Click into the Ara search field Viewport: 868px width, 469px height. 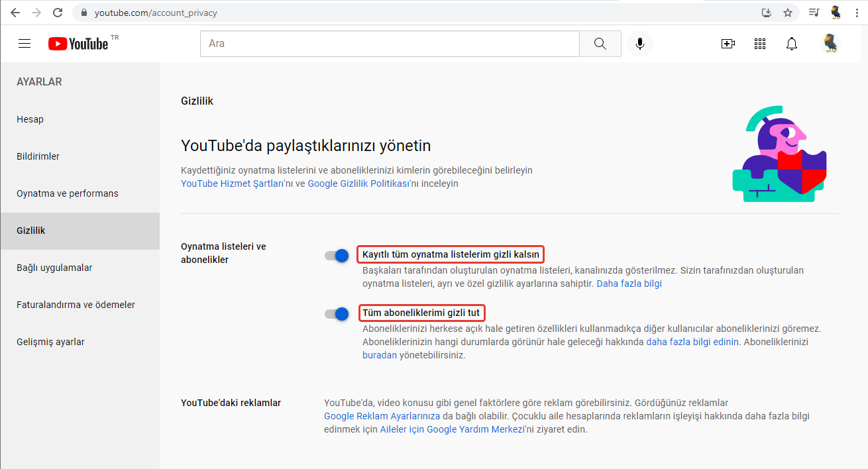[390, 44]
